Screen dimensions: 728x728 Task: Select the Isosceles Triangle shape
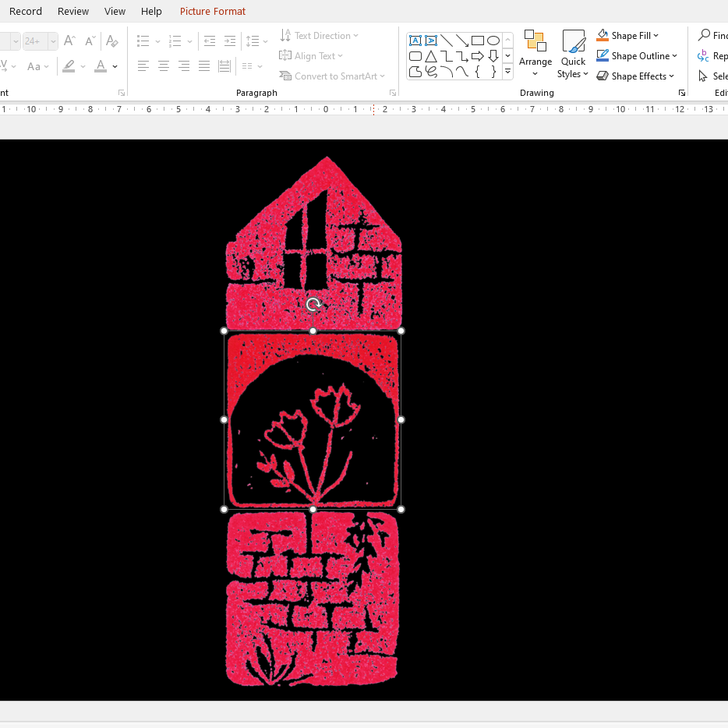click(430, 55)
